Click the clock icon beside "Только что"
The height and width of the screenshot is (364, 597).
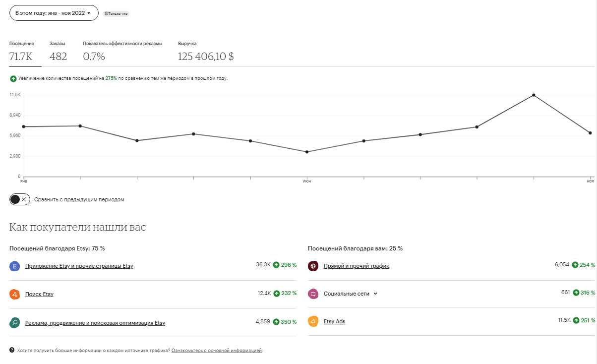point(106,14)
